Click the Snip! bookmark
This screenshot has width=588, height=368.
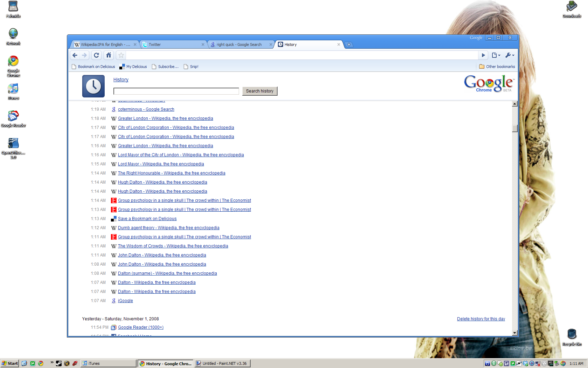click(x=191, y=67)
